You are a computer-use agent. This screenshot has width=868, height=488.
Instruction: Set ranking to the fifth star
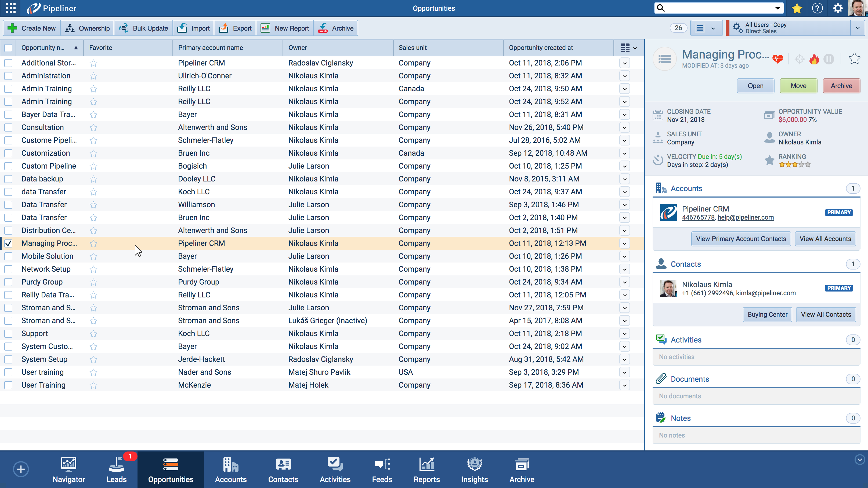pos(808,165)
